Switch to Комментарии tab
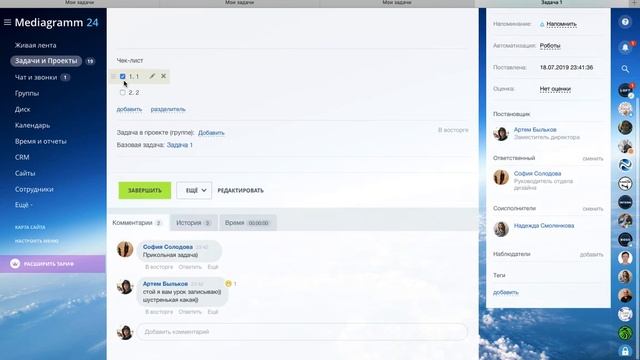The image size is (640, 360). pyautogui.click(x=138, y=223)
